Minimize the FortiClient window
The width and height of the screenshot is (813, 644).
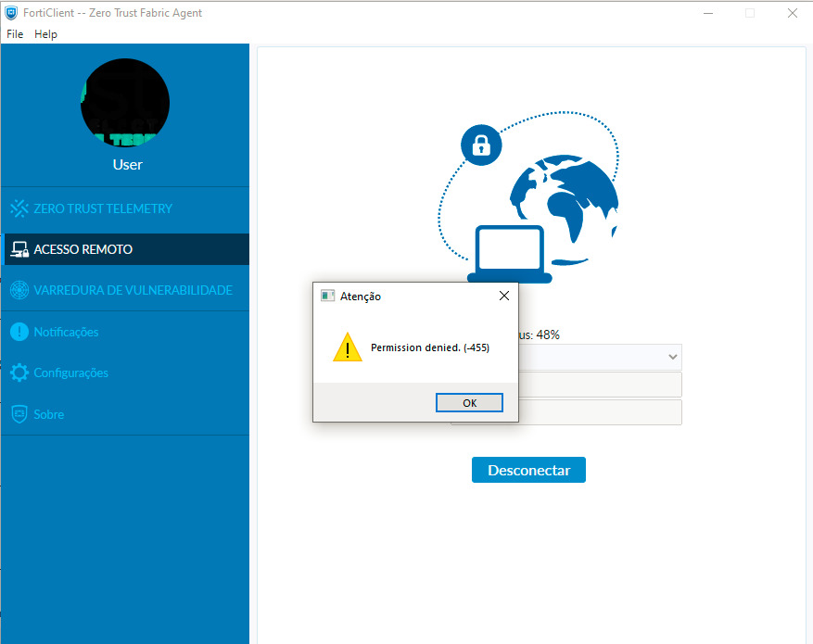tap(708, 13)
